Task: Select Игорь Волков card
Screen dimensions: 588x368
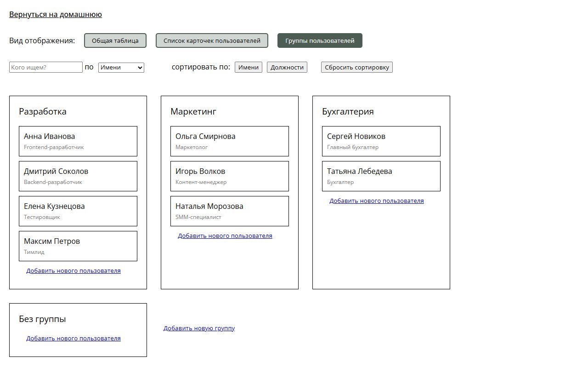Action: point(230,176)
